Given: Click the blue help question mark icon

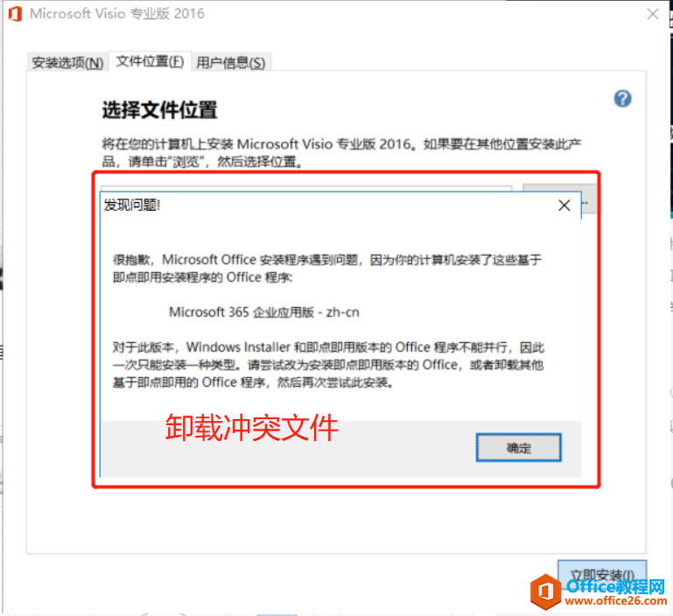Looking at the screenshot, I should click(622, 99).
